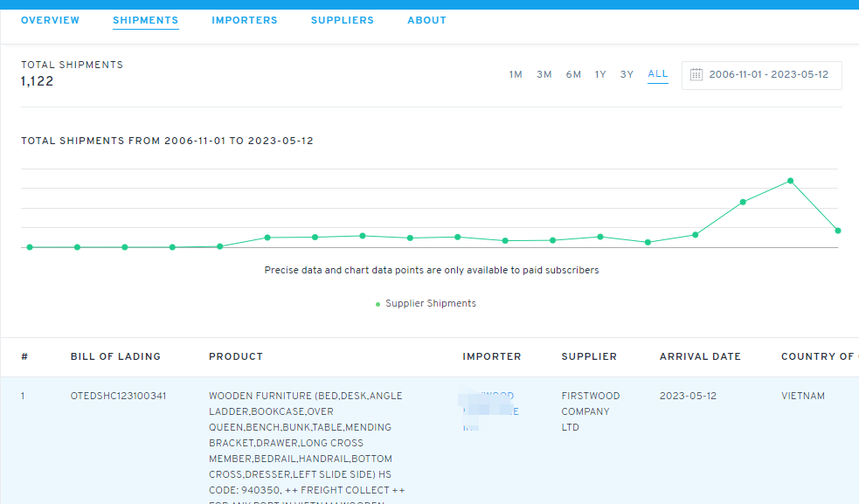
Task: Click the total shipments value 1,122
Action: (38, 81)
